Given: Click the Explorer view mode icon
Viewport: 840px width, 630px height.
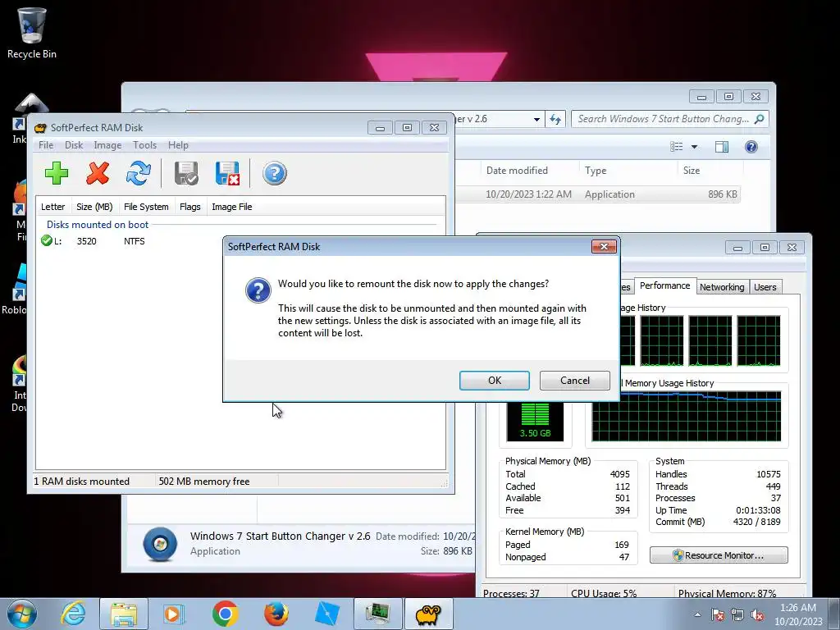Looking at the screenshot, I should (x=677, y=147).
